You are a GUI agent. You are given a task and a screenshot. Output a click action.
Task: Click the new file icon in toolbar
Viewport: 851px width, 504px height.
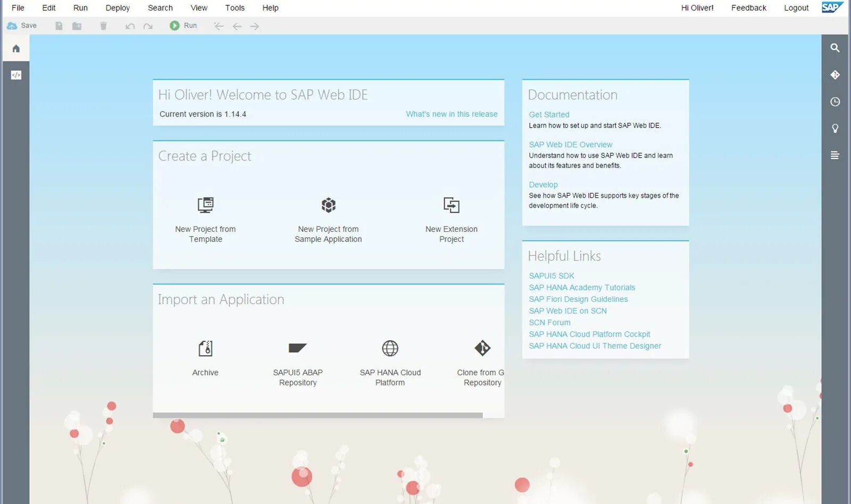click(59, 26)
